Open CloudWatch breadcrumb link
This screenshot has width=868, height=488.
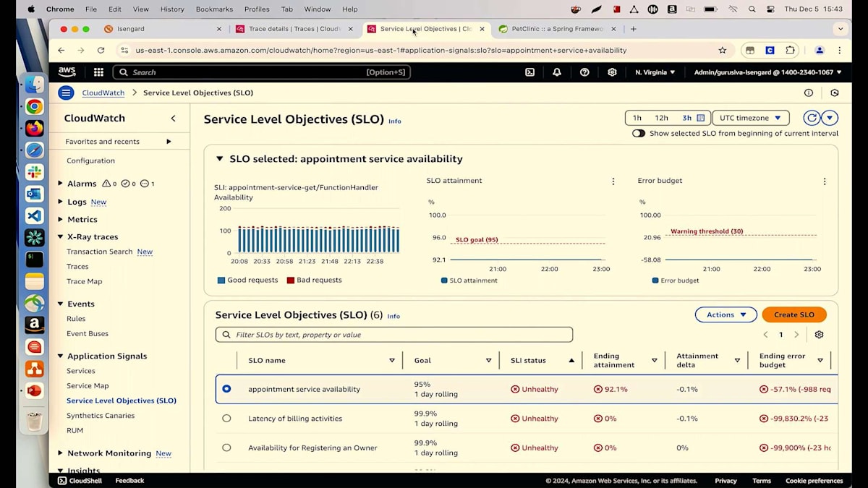click(x=103, y=93)
